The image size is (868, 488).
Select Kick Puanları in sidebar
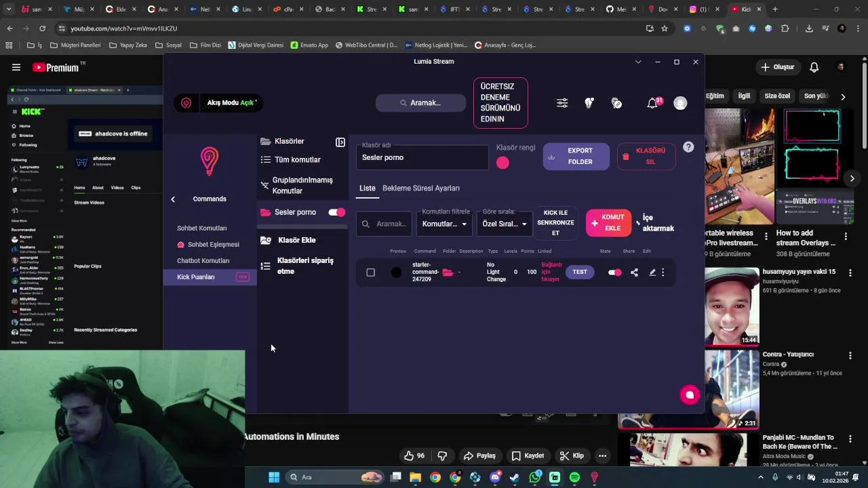[210, 277]
